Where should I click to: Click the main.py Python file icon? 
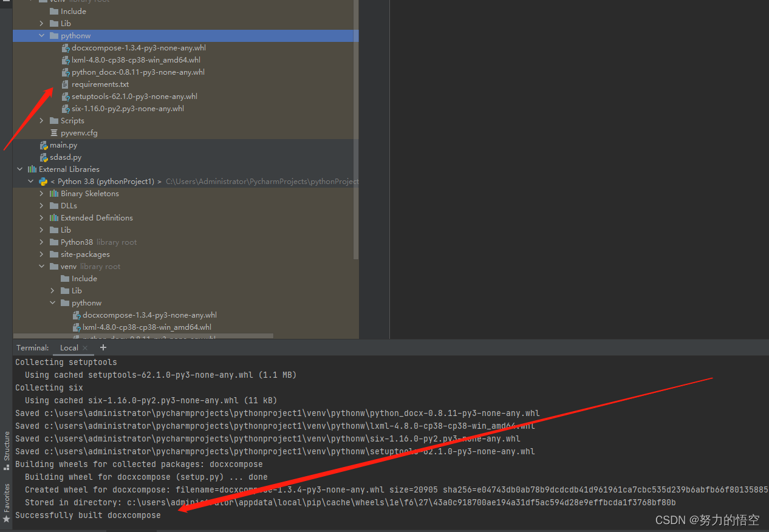[x=43, y=145]
